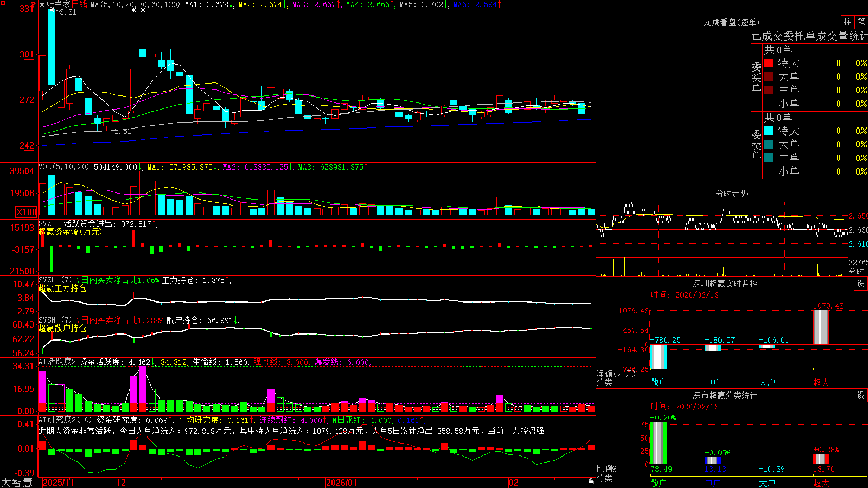Click the dark red 大单 buy order swatch

point(768,76)
